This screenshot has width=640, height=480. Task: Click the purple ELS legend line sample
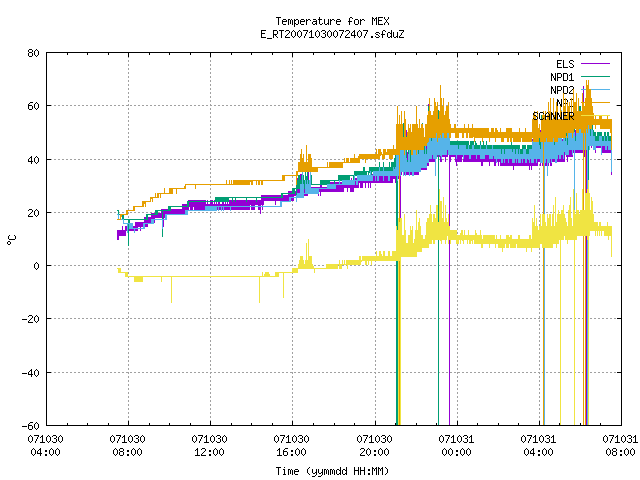[x=595, y=64]
